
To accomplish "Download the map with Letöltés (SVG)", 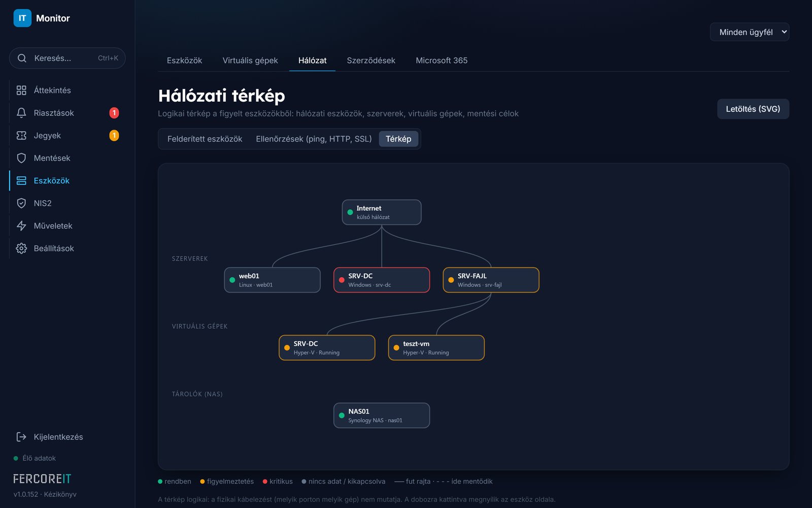I will [753, 109].
